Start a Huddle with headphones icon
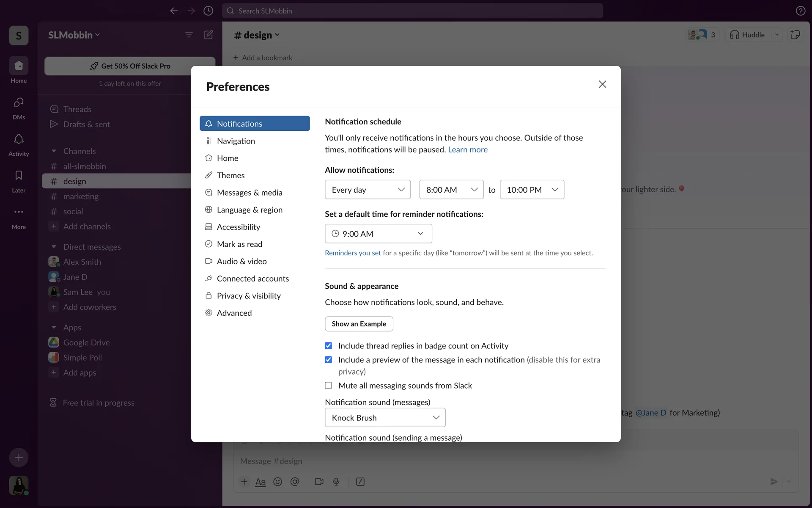The height and width of the screenshot is (508, 812). (747, 35)
